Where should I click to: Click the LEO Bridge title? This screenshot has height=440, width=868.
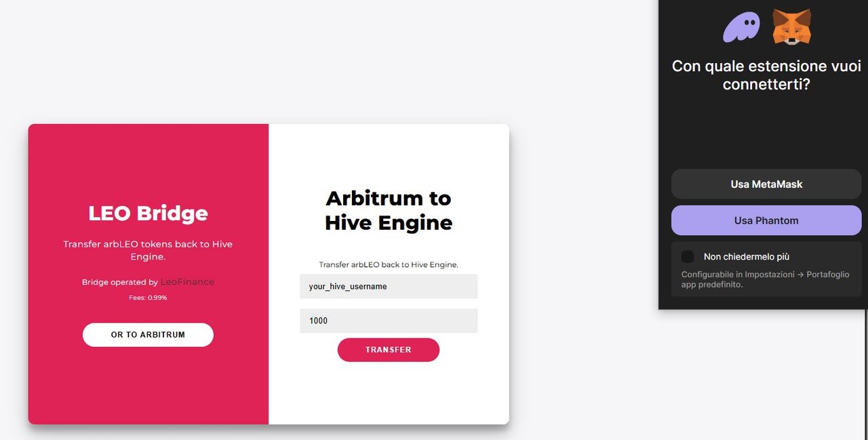148,214
